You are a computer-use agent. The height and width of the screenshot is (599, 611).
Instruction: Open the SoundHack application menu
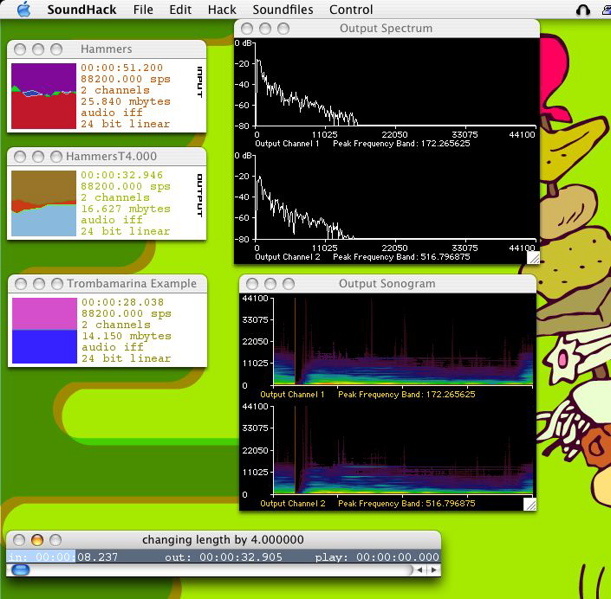pyautogui.click(x=81, y=10)
